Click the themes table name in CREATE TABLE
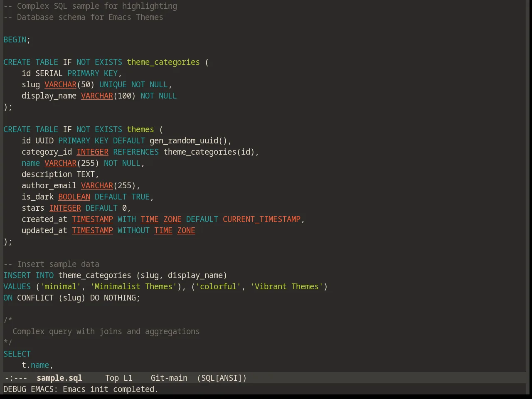The width and height of the screenshot is (532, 399). click(140, 129)
